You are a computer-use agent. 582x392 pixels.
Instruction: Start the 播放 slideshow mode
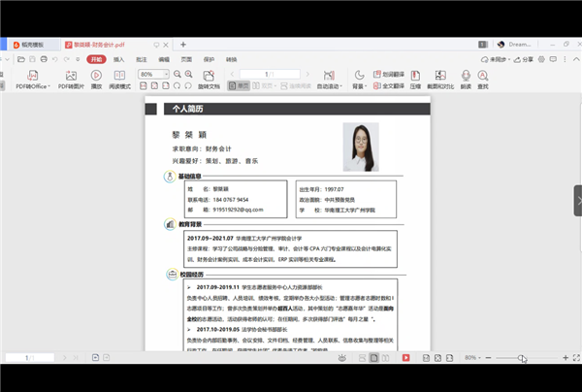96,76
